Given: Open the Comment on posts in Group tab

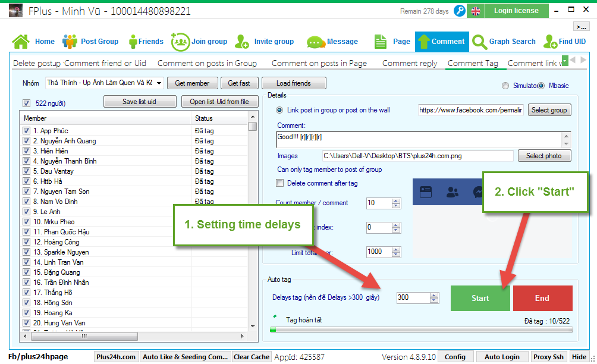Looking at the screenshot, I should 207,63.
